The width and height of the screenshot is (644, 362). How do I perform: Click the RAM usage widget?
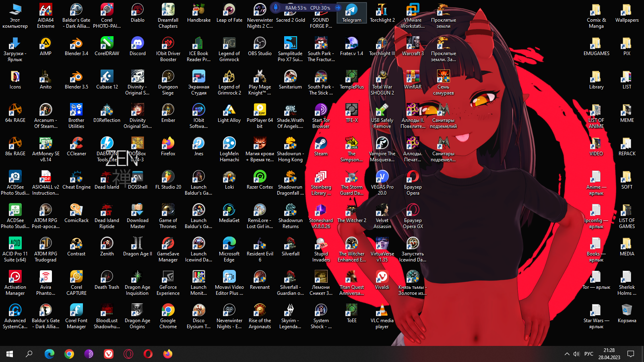pyautogui.click(x=296, y=8)
